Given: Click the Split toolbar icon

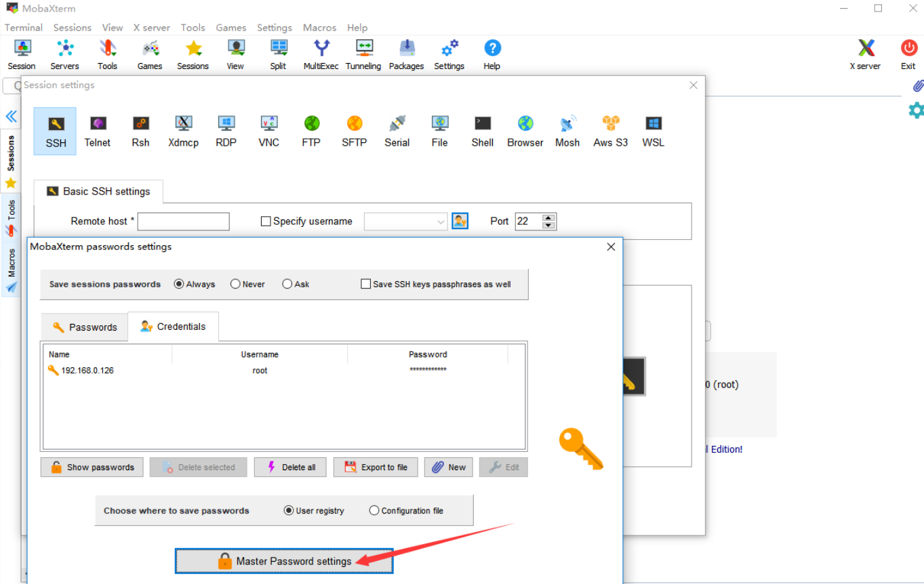Looking at the screenshot, I should click(x=278, y=54).
